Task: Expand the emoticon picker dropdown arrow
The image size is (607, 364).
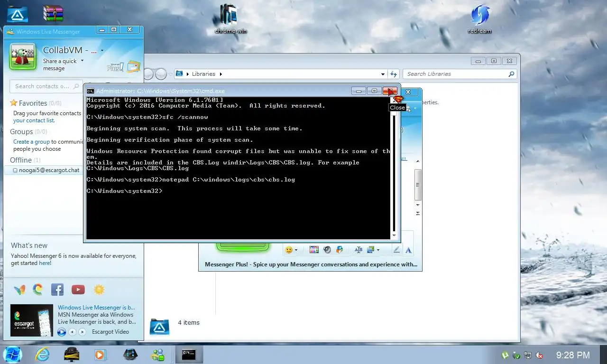Action: (x=296, y=250)
